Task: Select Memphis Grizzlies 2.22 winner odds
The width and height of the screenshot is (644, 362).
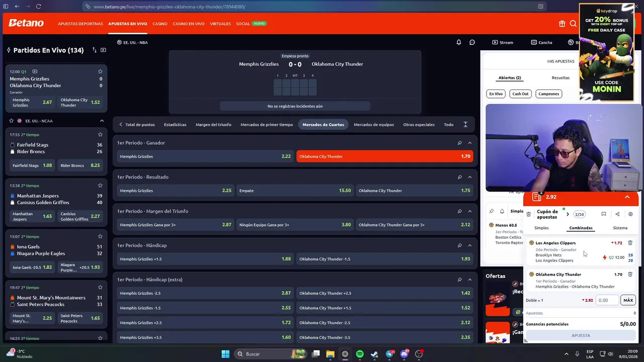Action: coord(205,156)
